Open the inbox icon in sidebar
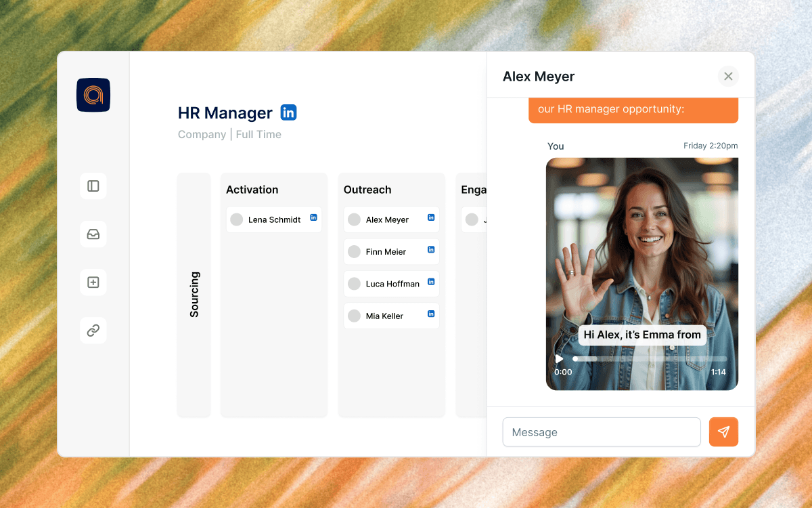Screen dimensions: 812x508 pos(93,234)
